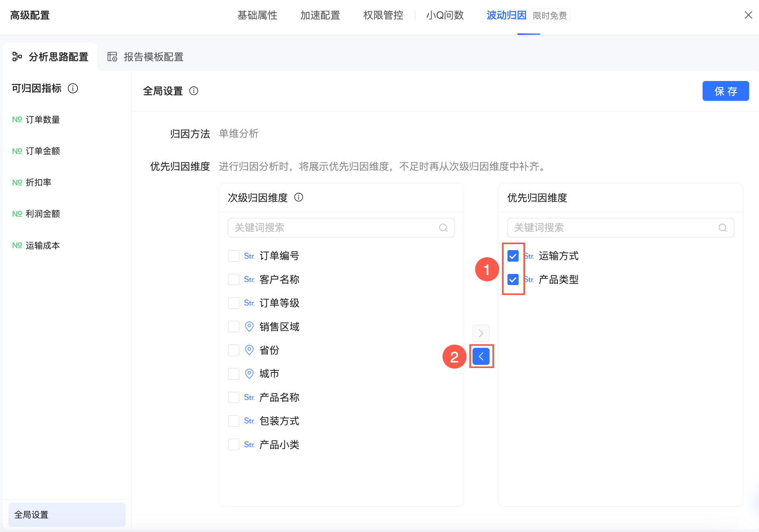Switch to the 基础属性 tab
Screen dimensions: 759x532
tap(258, 15)
